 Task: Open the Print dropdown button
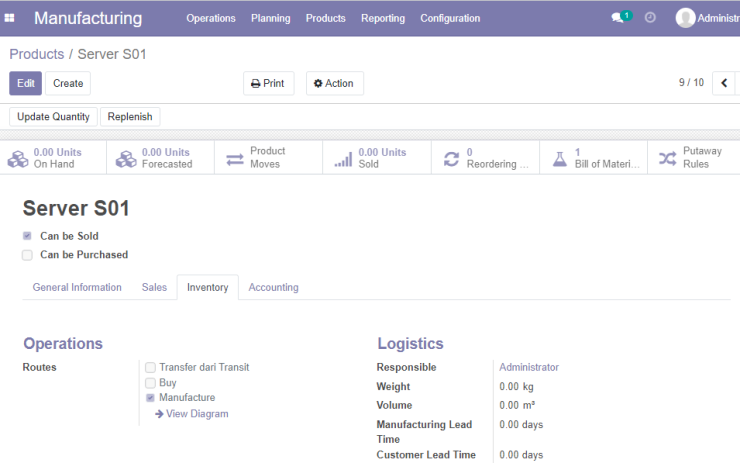(269, 83)
